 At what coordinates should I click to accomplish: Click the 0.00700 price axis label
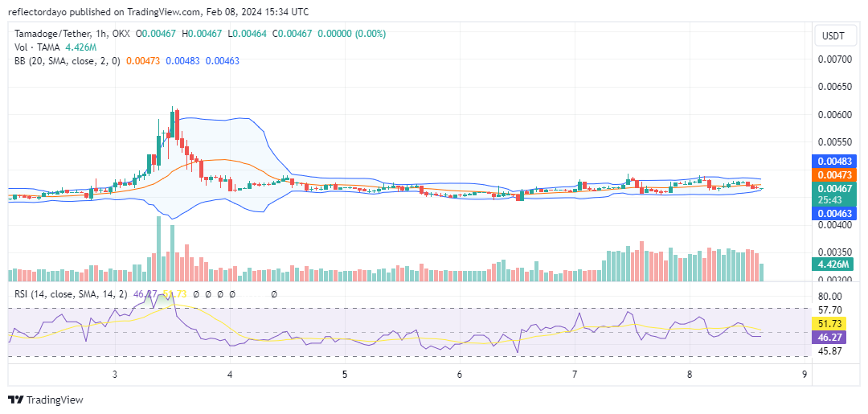(833, 59)
